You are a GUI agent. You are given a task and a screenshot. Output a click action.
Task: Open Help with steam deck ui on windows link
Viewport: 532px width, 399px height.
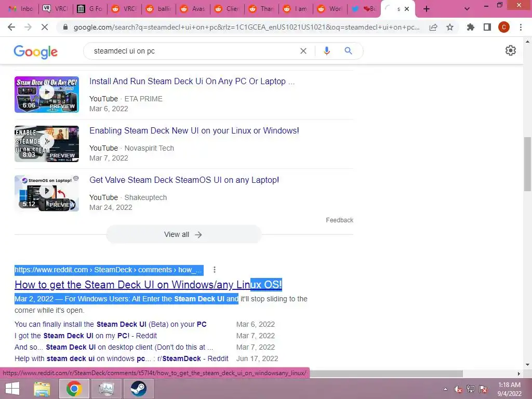pos(121,358)
